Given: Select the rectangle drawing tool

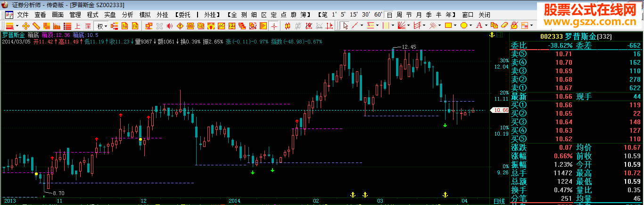Looking at the screenshot, I should [448, 26].
